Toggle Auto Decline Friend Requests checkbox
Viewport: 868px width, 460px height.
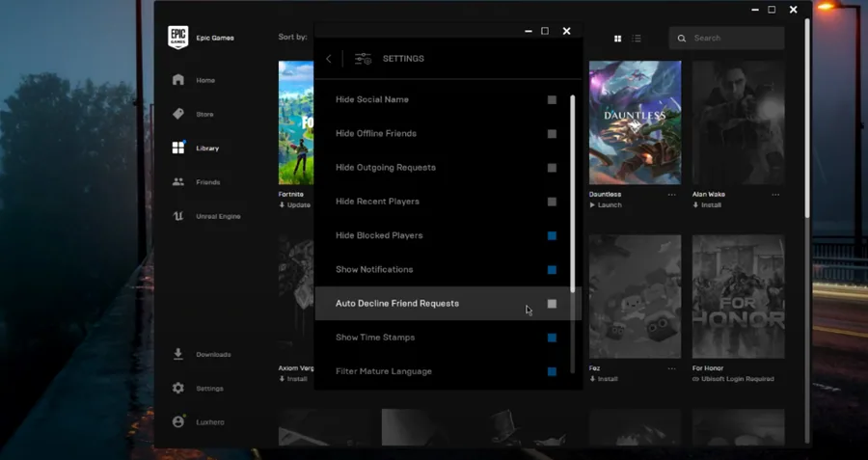tap(552, 304)
